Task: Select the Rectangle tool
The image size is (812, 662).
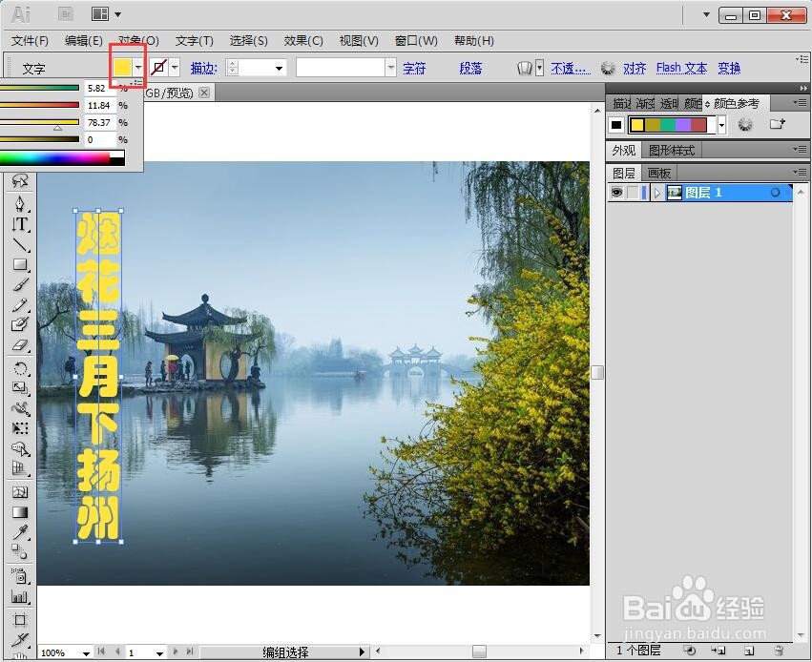Action: (20, 265)
